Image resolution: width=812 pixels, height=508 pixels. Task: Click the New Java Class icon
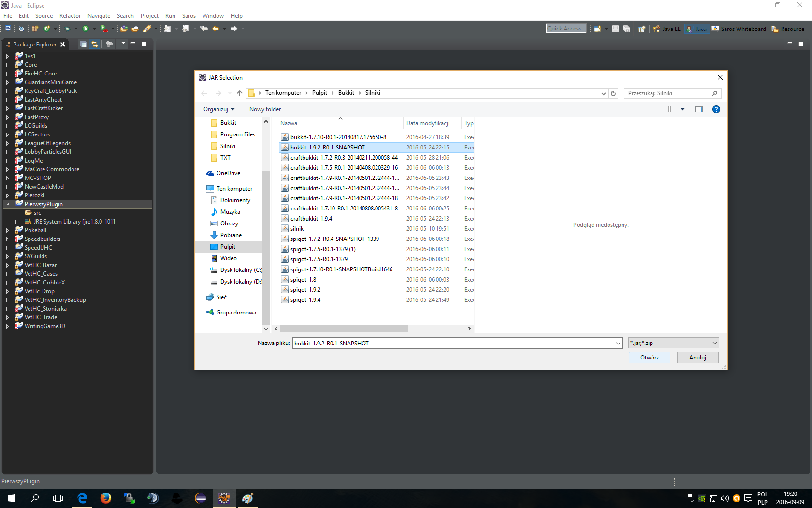click(47, 29)
